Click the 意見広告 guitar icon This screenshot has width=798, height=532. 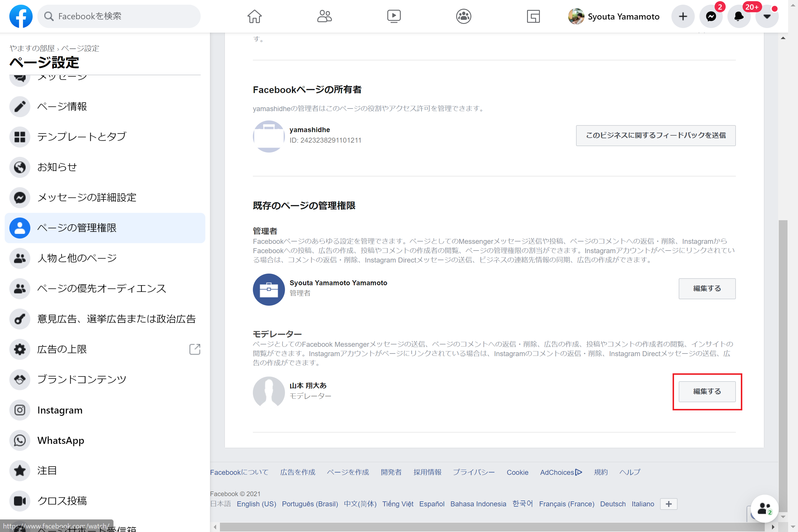coord(20,319)
